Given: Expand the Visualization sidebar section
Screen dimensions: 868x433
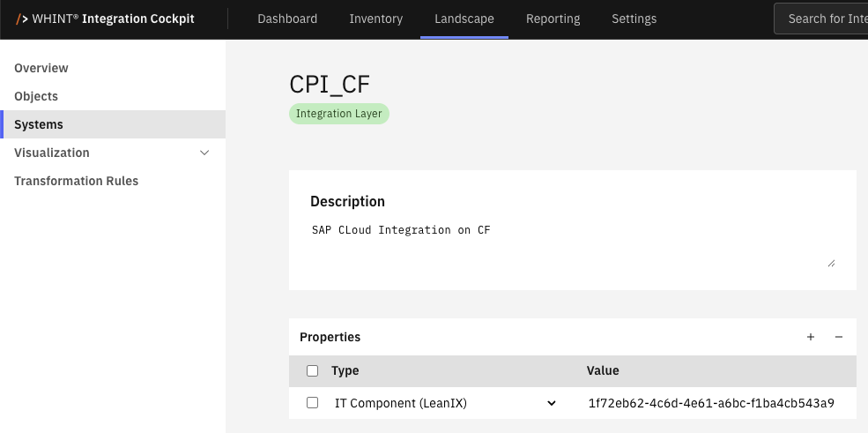Looking at the screenshot, I should click(204, 153).
